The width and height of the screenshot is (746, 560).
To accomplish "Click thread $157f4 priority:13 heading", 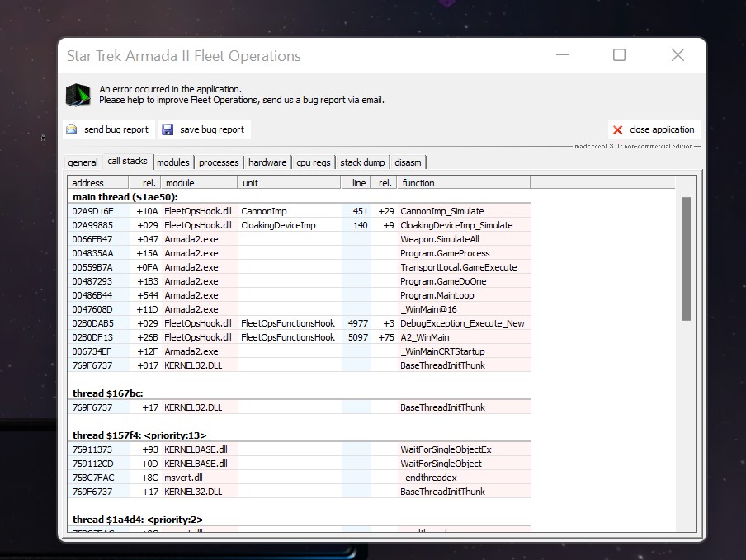I will pos(139,435).
